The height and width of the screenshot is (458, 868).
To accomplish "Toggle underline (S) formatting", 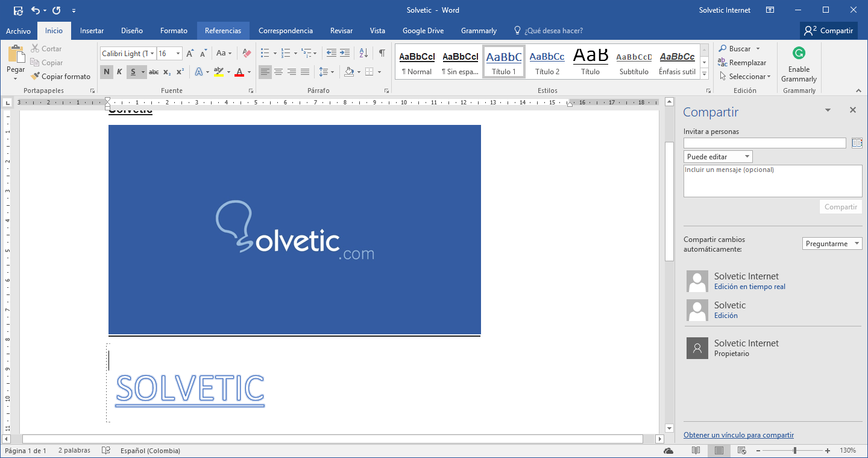I will point(133,72).
